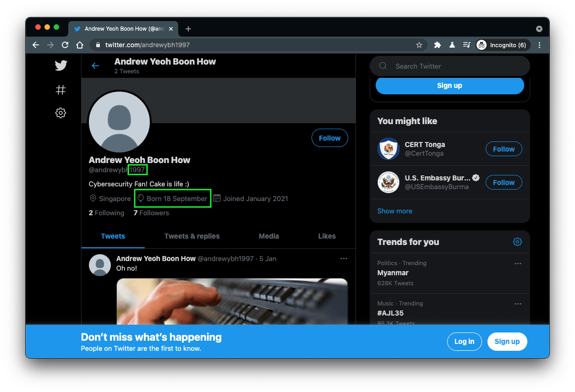Follow Andrew Yeoh Boon How

coord(329,138)
